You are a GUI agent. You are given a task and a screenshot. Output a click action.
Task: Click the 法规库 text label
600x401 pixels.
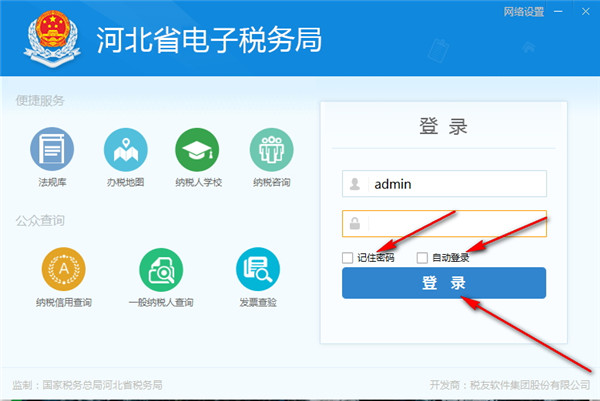click(52, 182)
